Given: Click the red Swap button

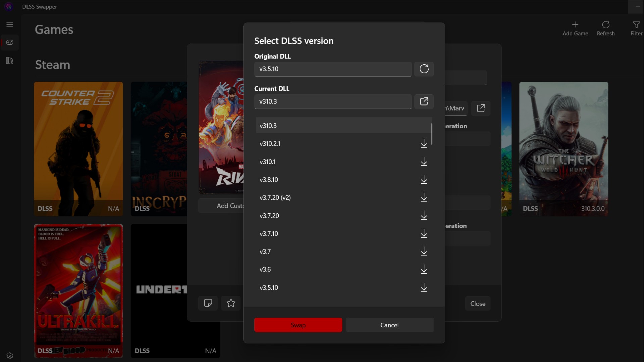Looking at the screenshot, I should 298,325.
